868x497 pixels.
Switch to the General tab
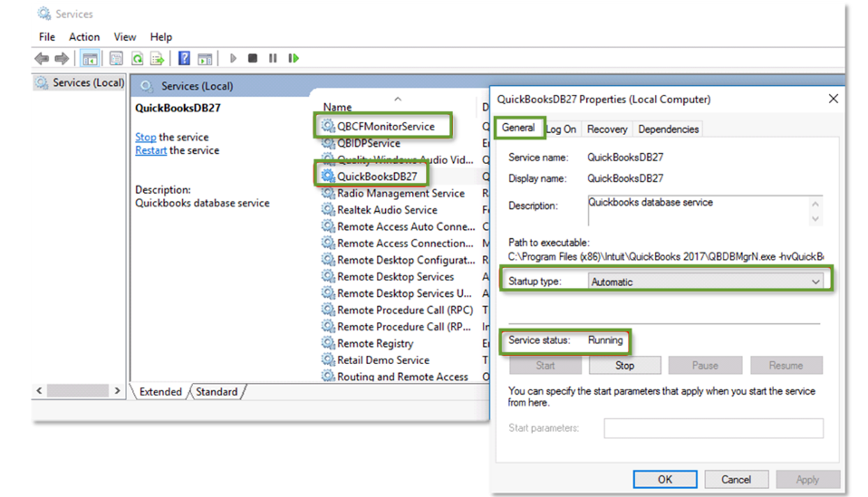(x=518, y=128)
